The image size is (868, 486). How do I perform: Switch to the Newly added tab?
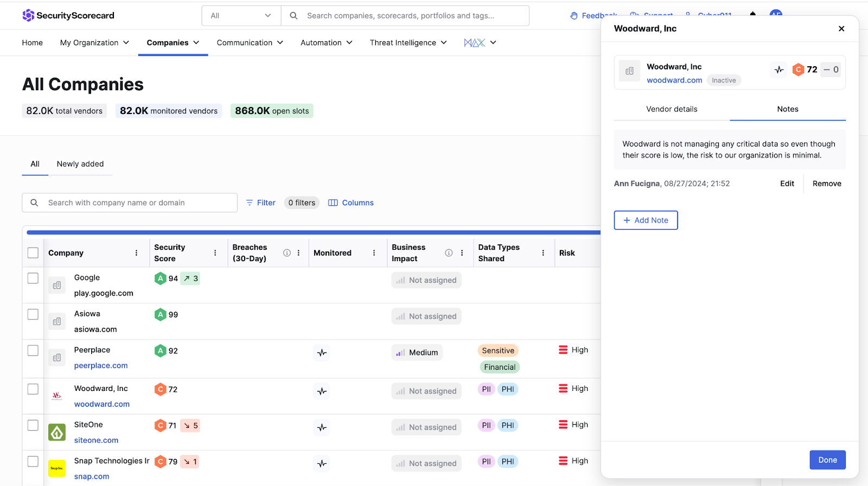80,164
